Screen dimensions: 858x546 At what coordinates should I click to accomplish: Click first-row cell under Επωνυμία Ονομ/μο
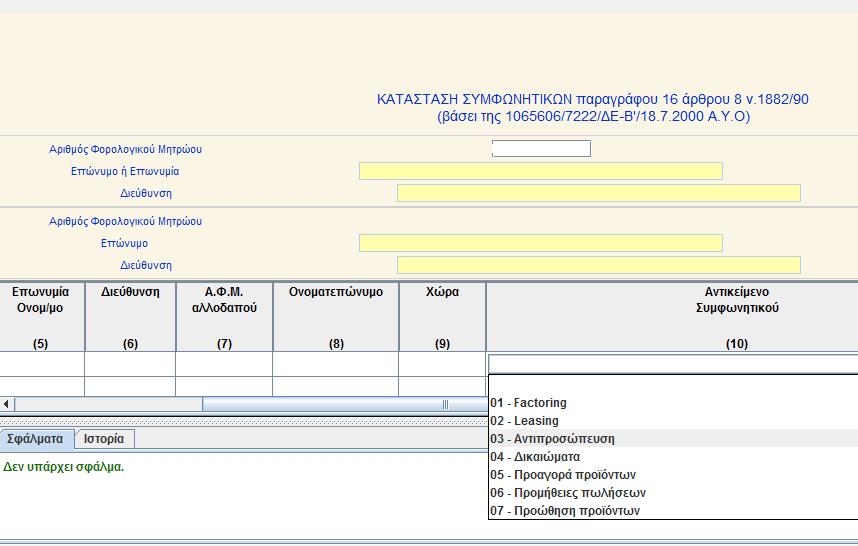point(42,364)
